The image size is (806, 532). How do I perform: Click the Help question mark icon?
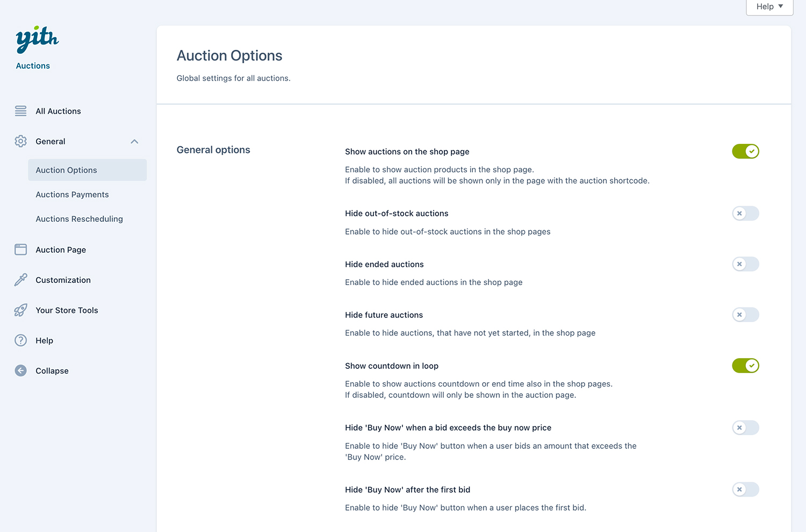pyautogui.click(x=21, y=340)
